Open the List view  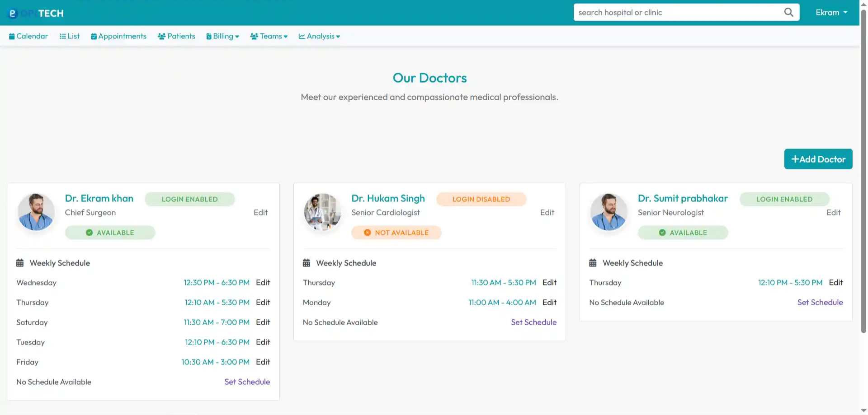coord(69,36)
